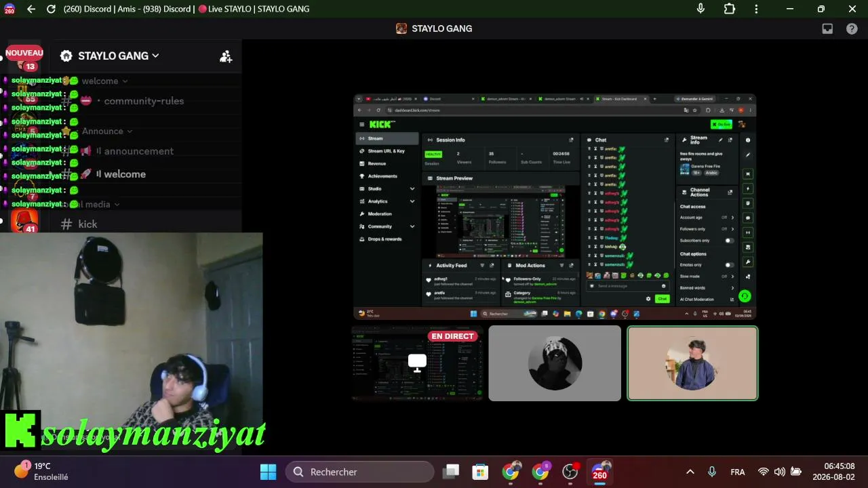The image size is (868, 488).
Task: Toggle the Emotes only switch
Action: (729, 265)
